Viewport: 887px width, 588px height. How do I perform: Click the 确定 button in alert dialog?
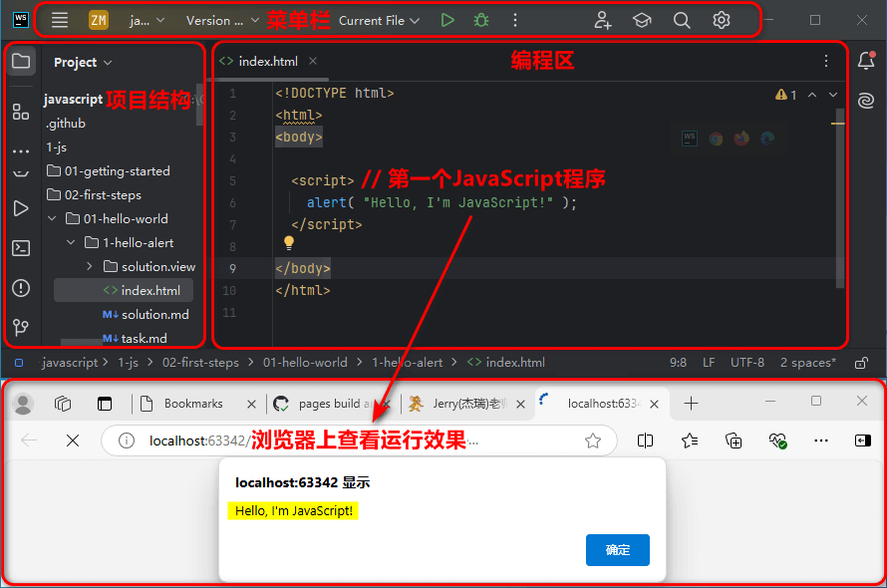point(617,550)
